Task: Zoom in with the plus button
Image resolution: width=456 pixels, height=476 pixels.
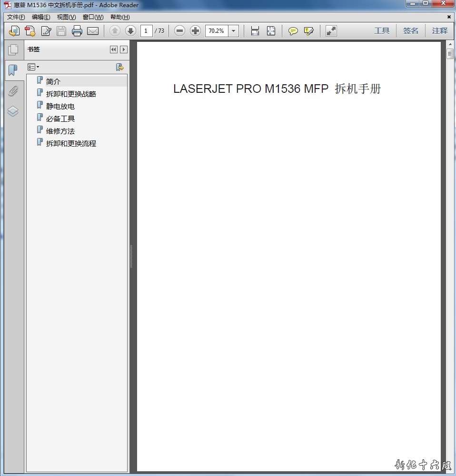Action: click(x=195, y=31)
